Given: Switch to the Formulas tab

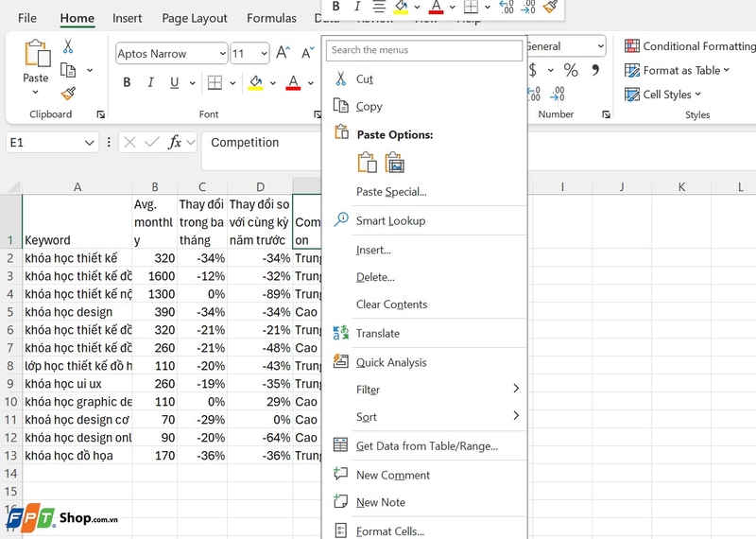Looking at the screenshot, I should click(271, 18).
